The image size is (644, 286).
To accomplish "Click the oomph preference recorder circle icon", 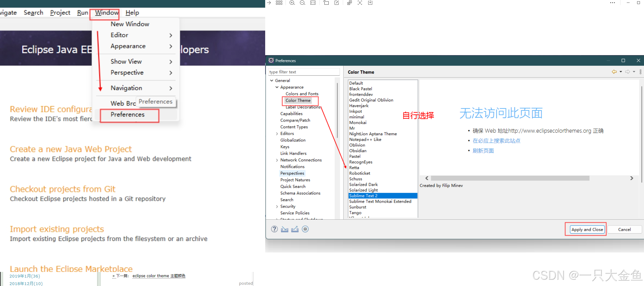I will point(305,229).
